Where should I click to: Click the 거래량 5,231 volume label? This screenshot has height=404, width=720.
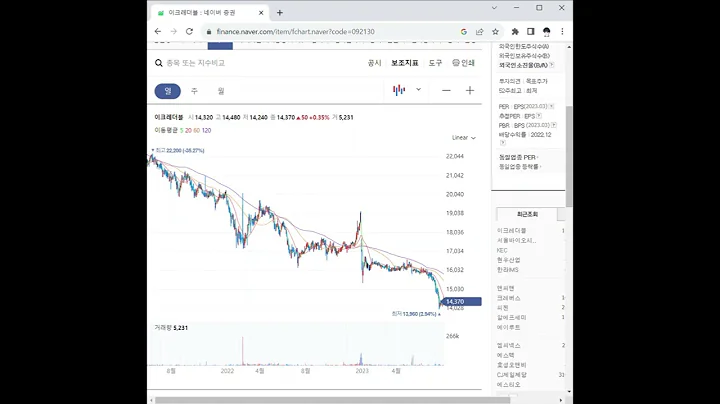[x=171, y=328]
